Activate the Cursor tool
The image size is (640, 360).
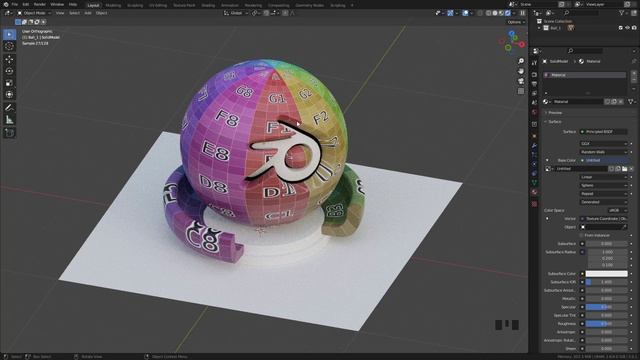tap(9, 46)
